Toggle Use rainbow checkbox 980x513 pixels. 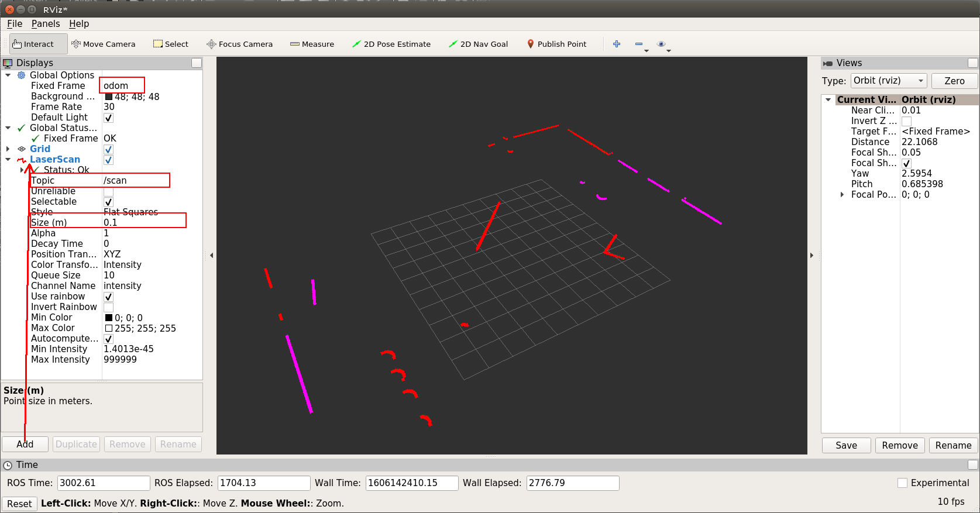pyautogui.click(x=108, y=297)
